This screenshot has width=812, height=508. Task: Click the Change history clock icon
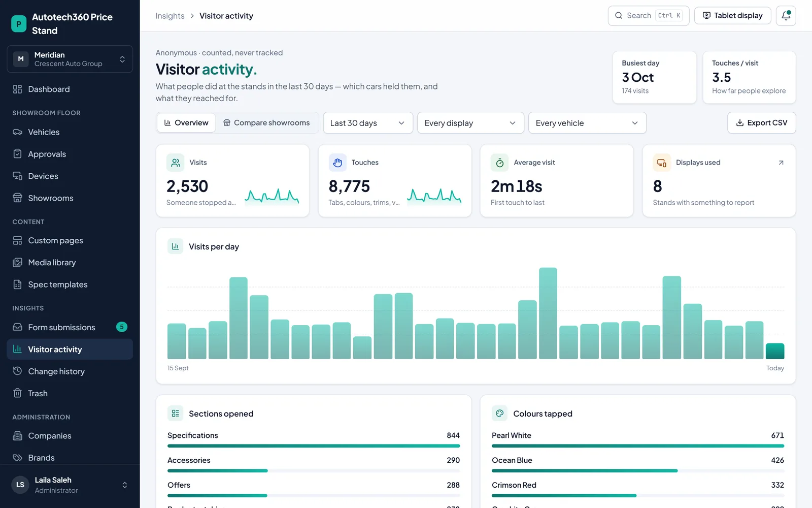point(17,371)
